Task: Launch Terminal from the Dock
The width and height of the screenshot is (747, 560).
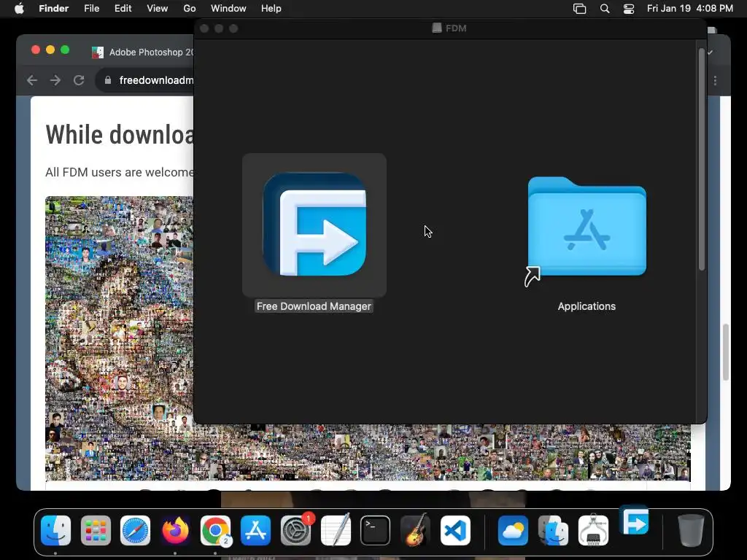Action: coord(376,530)
